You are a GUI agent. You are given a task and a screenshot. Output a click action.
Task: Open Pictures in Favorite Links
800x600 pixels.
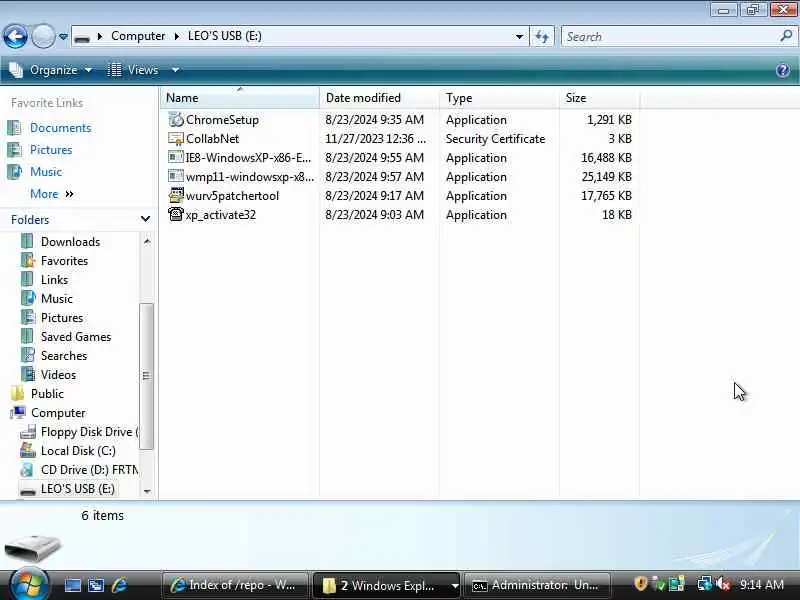pyautogui.click(x=51, y=149)
